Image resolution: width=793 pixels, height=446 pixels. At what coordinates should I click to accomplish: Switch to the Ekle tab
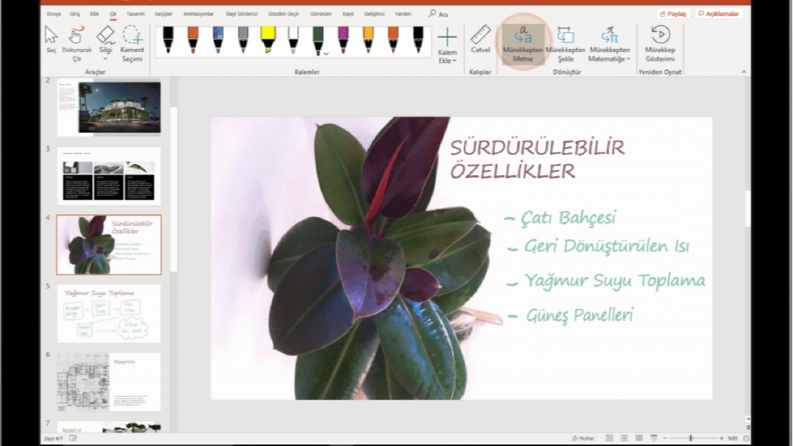coord(95,14)
